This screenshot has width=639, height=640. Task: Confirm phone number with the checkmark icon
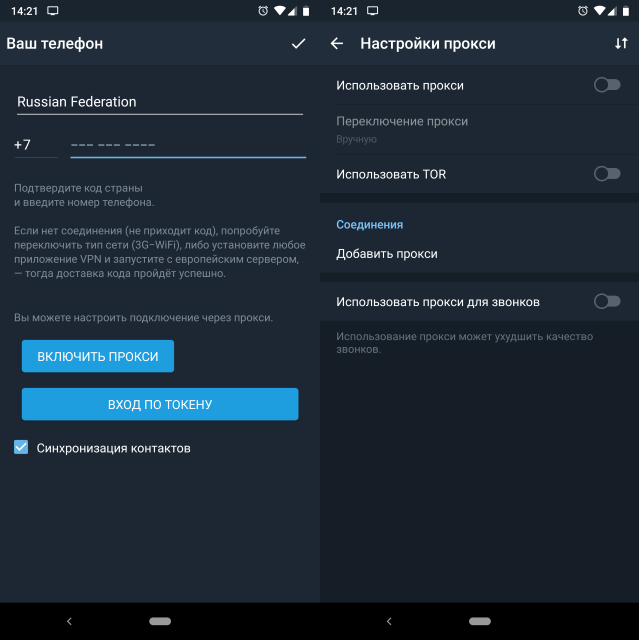coord(298,43)
